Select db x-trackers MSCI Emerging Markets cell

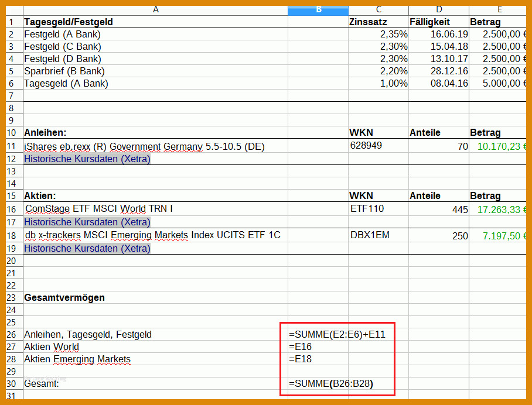[155, 235]
